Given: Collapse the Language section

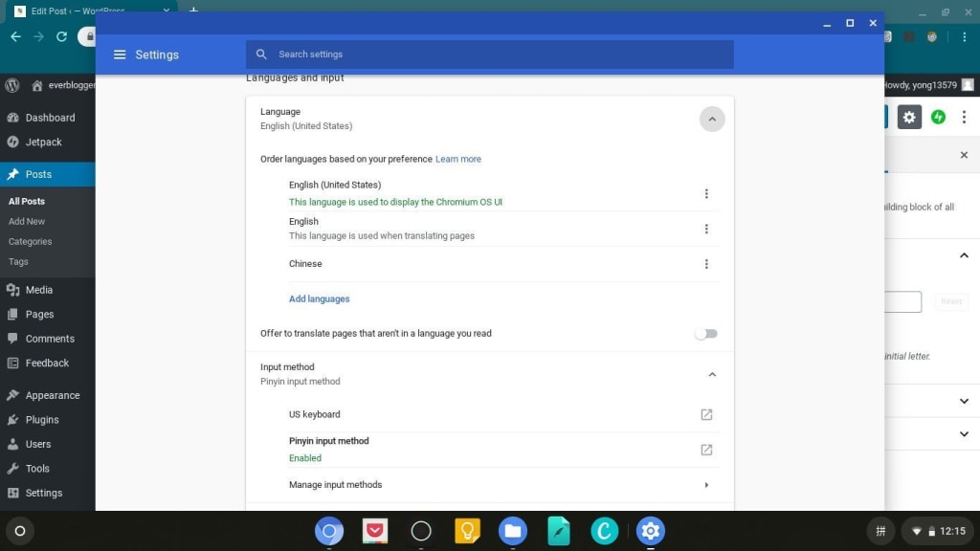Looking at the screenshot, I should click(x=711, y=119).
